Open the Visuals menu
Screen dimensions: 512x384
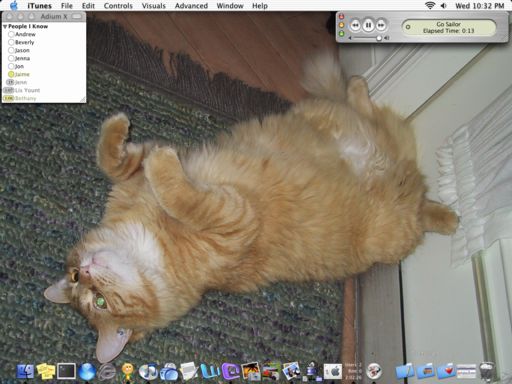pyautogui.click(x=154, y=6)
